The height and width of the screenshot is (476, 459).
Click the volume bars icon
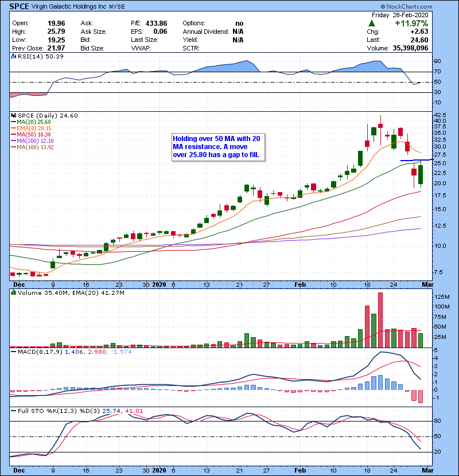pos(13,292)
